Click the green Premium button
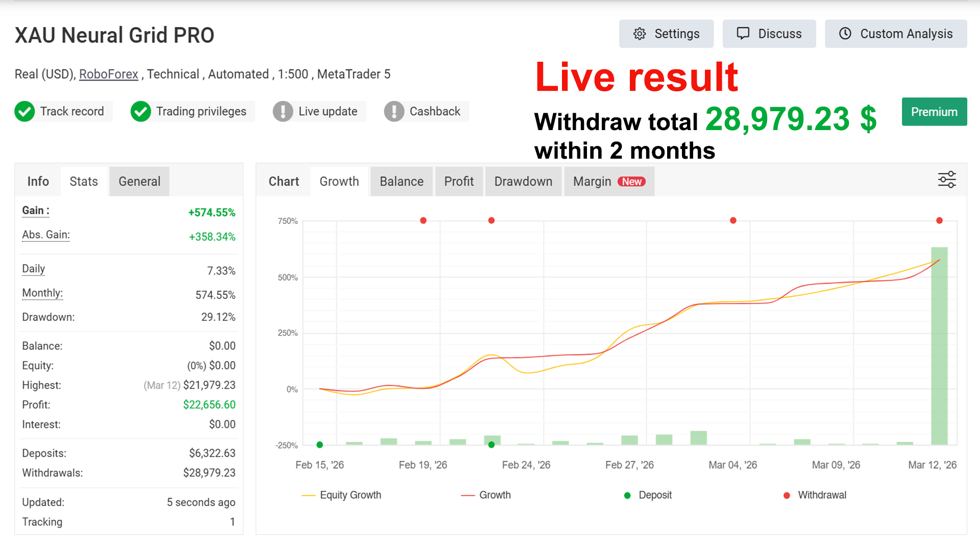 (934, 112)
